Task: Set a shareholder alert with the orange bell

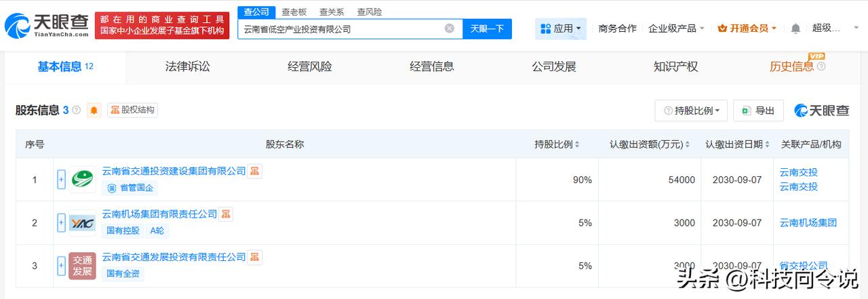Action: pos(94,110)
